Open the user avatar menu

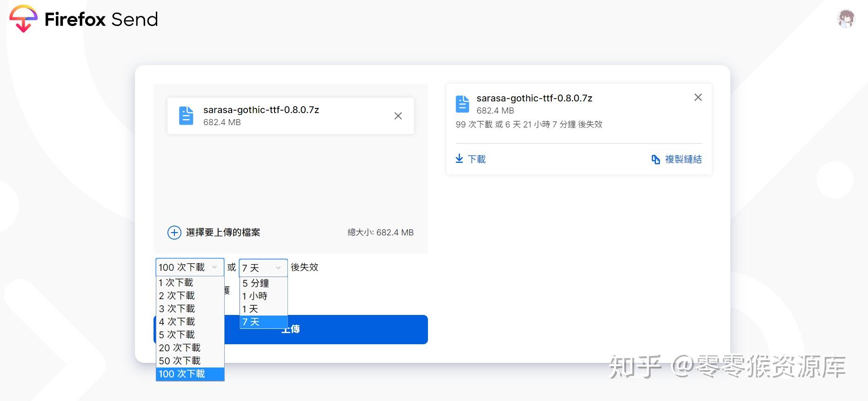pos(846,19)
